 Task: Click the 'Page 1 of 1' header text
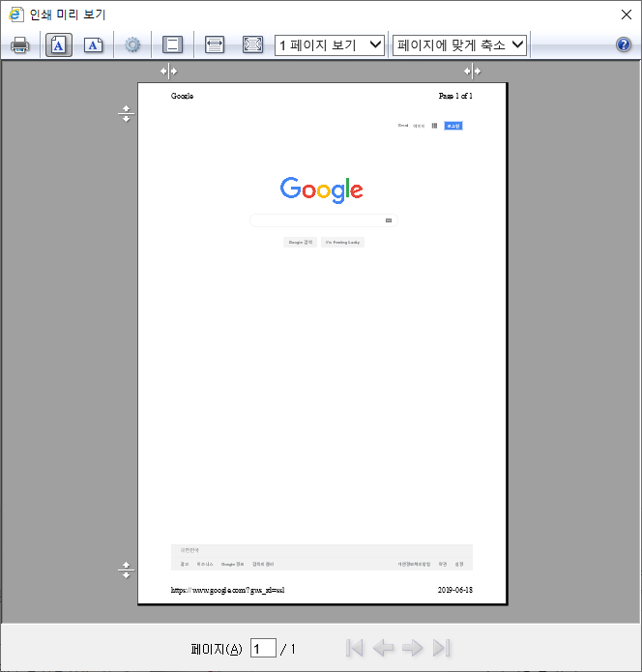click(455, 96)
